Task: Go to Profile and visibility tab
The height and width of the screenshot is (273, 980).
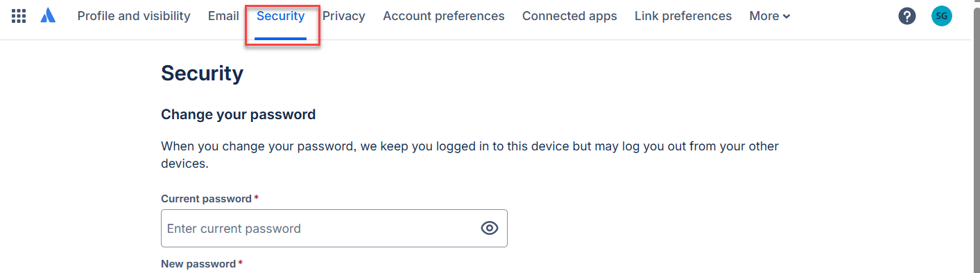Action: point(134,16)
